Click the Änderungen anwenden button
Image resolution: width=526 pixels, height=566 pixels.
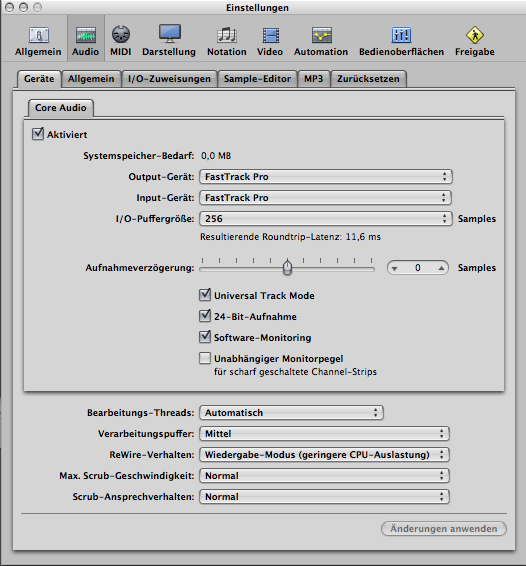pos(444,528)
